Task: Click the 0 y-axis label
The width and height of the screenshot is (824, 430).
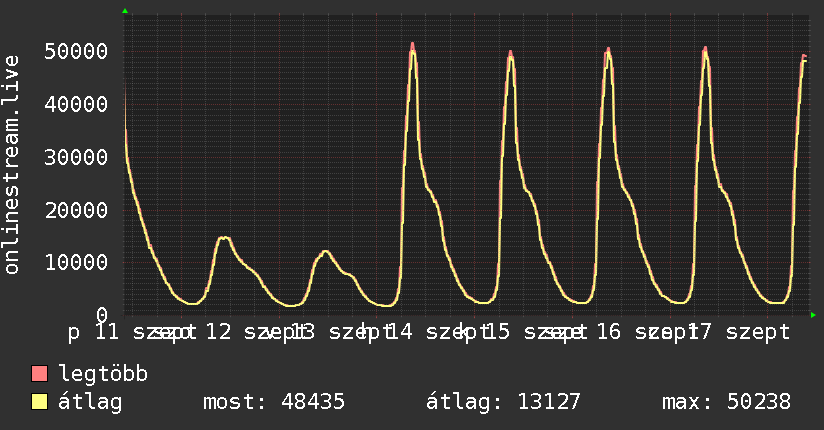Action: click(x=102, y=315)
